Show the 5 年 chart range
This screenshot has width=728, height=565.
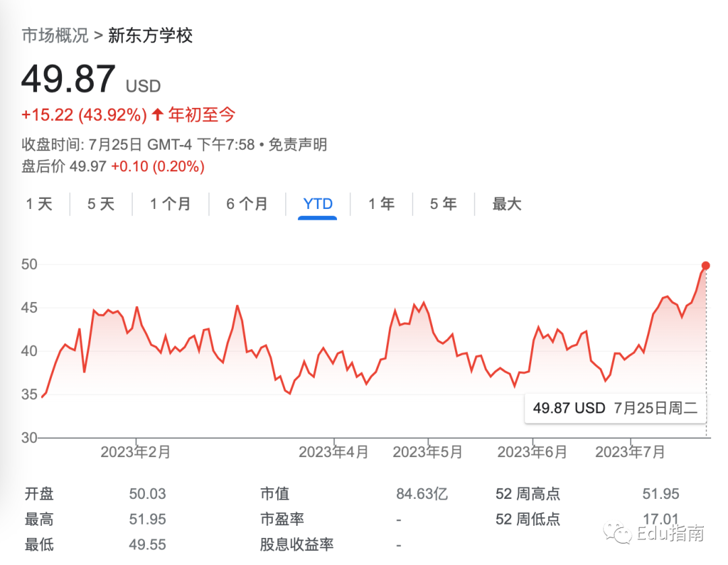click(443, 204)
